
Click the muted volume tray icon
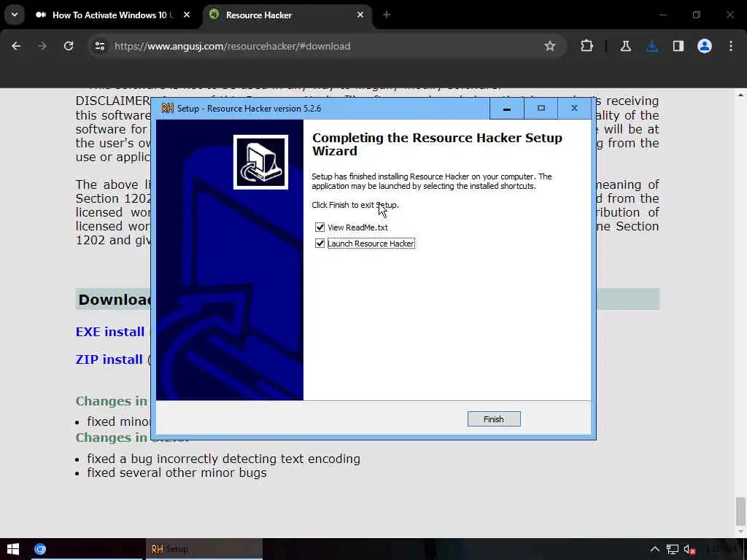pos(689,550)
